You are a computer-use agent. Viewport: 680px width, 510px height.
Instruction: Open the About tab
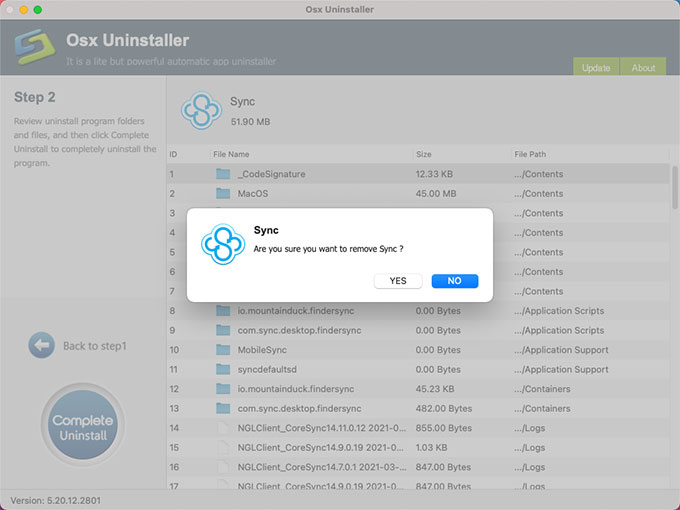643,67
